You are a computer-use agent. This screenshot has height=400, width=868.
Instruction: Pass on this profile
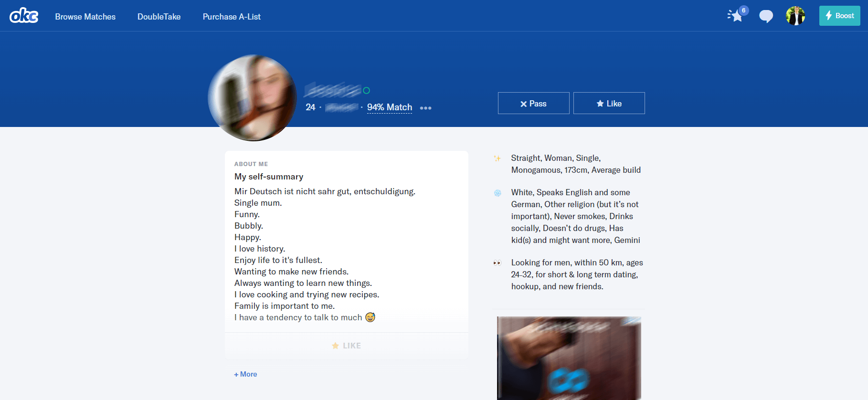(534, 103)
